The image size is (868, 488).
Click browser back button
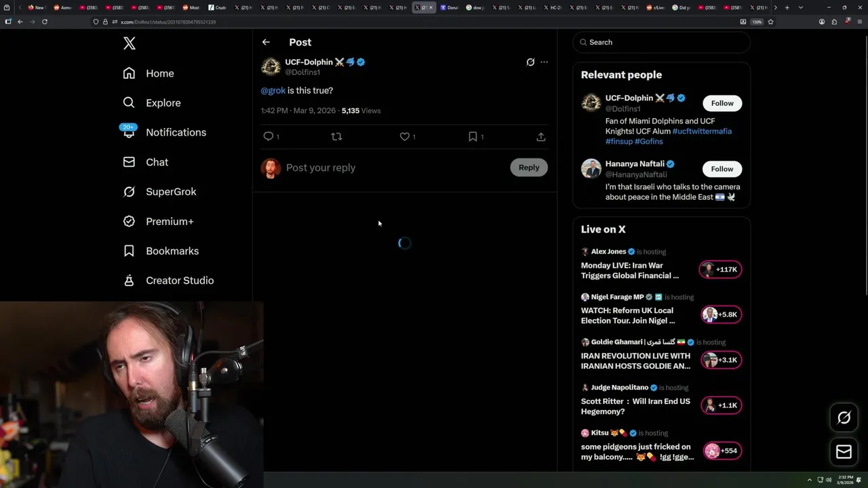coord(20,22)
